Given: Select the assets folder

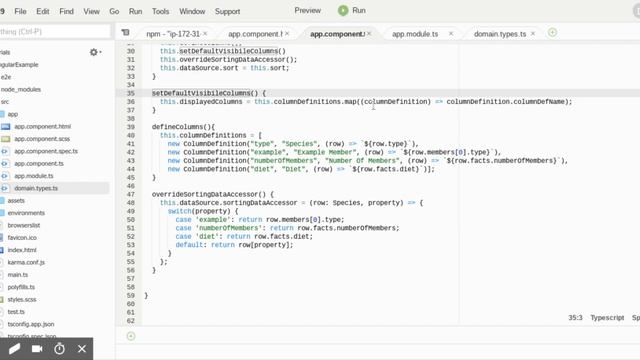Looking at the screenshot, I should click(x=16, y=200).
